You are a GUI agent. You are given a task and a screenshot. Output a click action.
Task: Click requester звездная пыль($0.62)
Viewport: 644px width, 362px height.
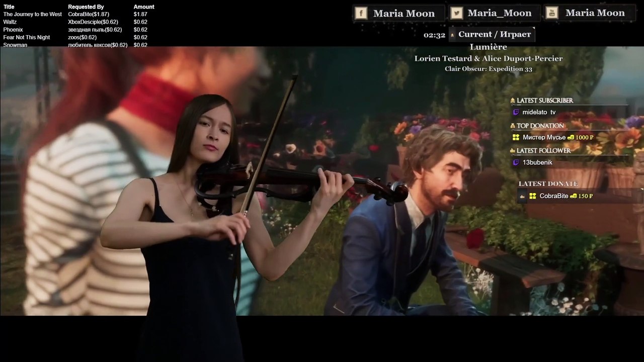tap(95, 30)
